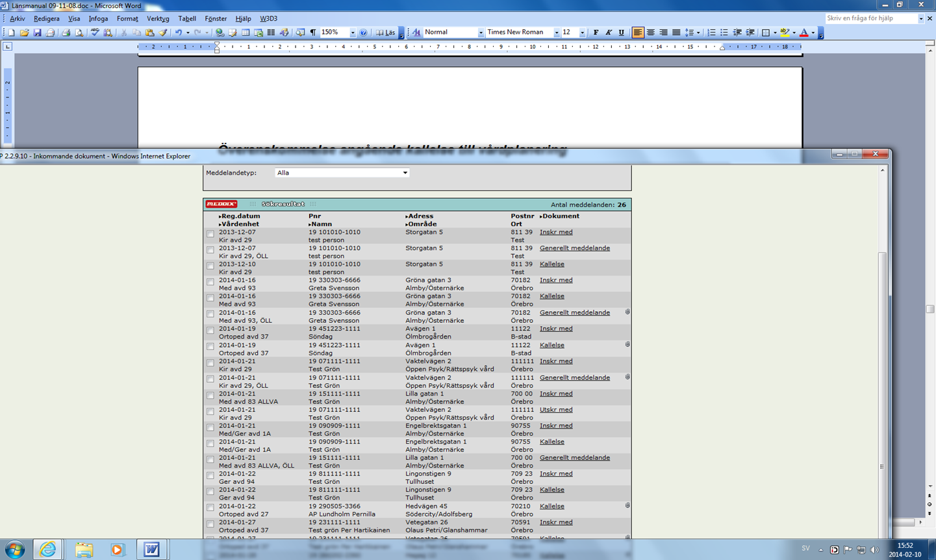Sort results by Reg.datum header

tap(239, 216)
